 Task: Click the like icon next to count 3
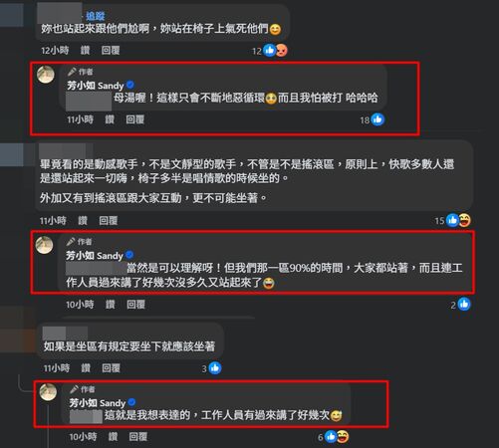click(x=215, y=368)
